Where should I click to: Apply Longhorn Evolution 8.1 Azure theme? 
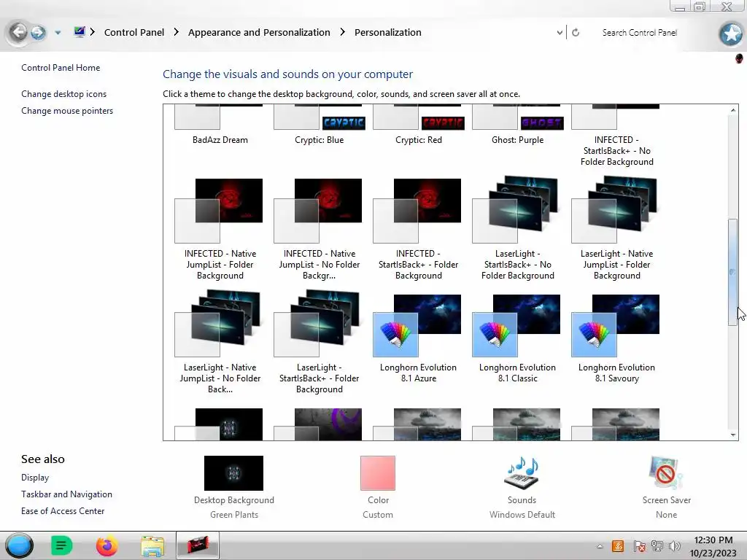coord(418,339)
